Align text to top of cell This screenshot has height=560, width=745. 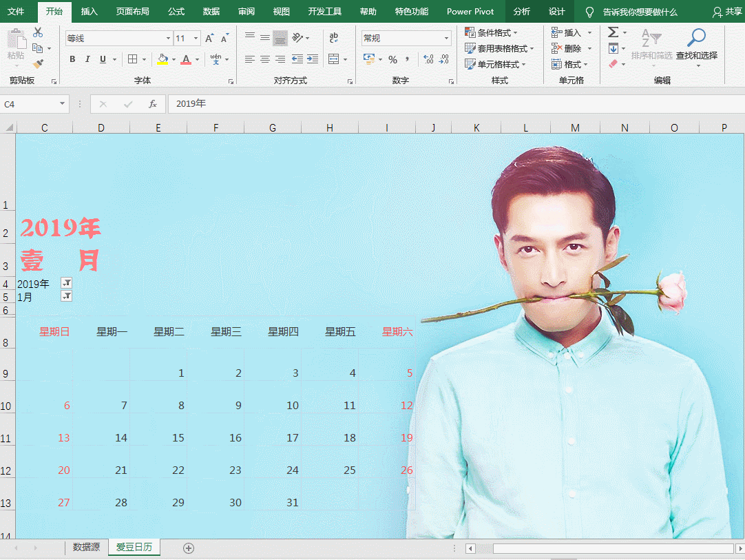click(250, 37)
